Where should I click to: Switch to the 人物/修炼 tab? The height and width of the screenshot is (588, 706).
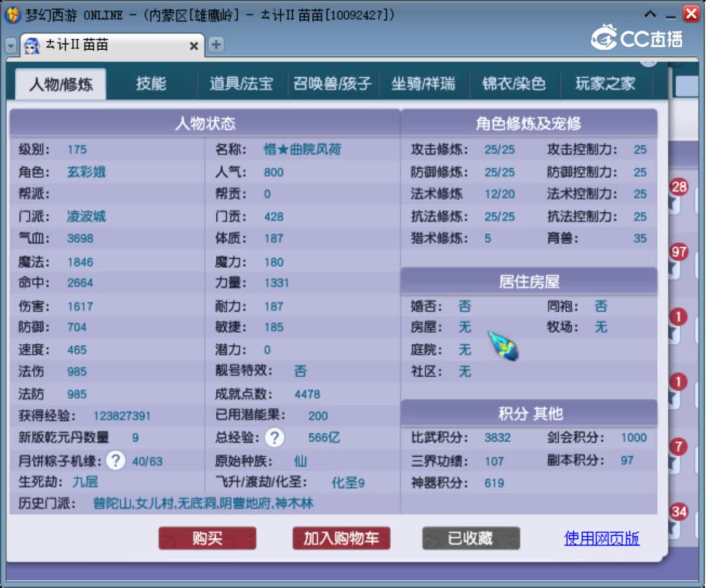pyautogui.click(x=61, y=84)
